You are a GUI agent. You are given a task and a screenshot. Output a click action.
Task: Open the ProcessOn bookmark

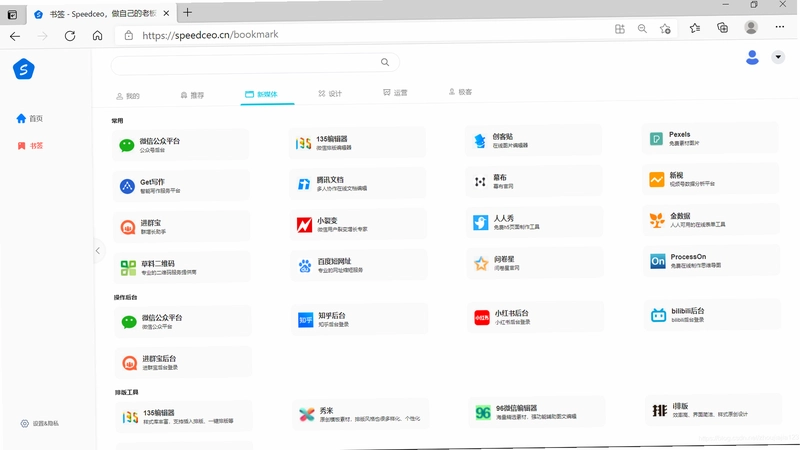712,261
